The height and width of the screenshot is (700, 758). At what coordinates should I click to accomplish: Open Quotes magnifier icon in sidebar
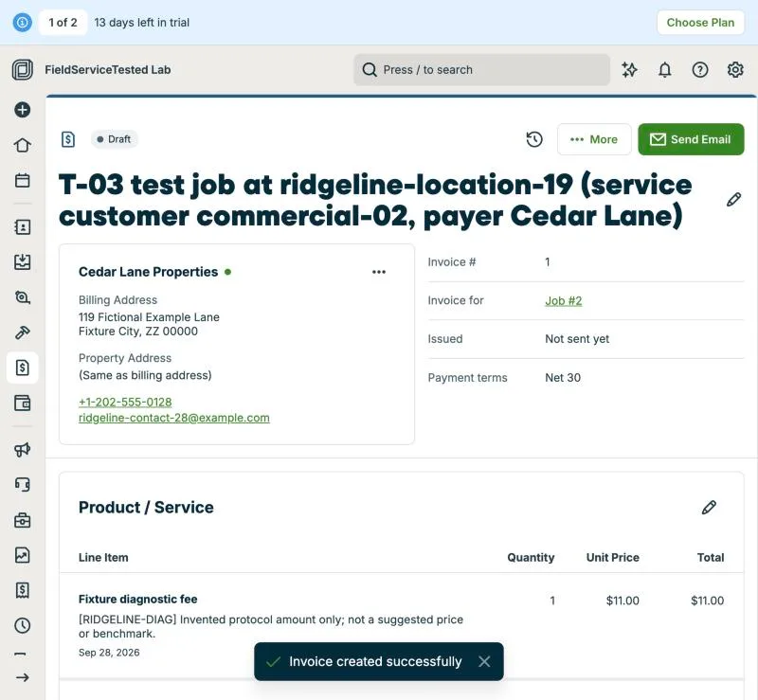[x=22, y=297]
